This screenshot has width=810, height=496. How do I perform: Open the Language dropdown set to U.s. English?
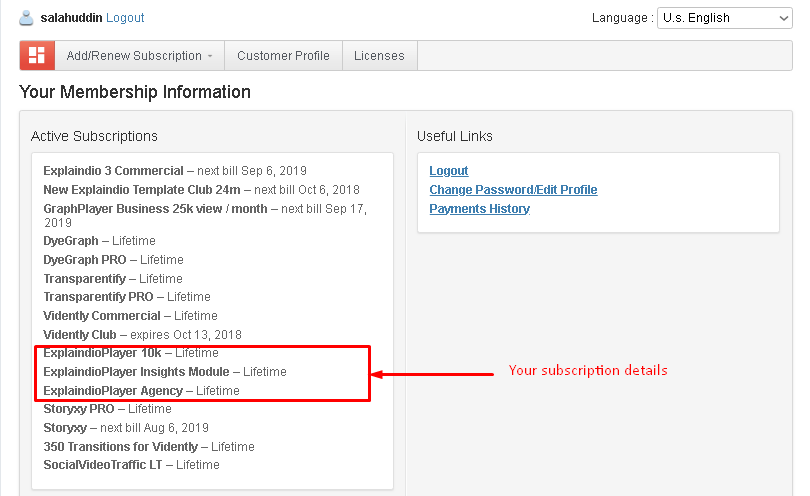[724, 18]
